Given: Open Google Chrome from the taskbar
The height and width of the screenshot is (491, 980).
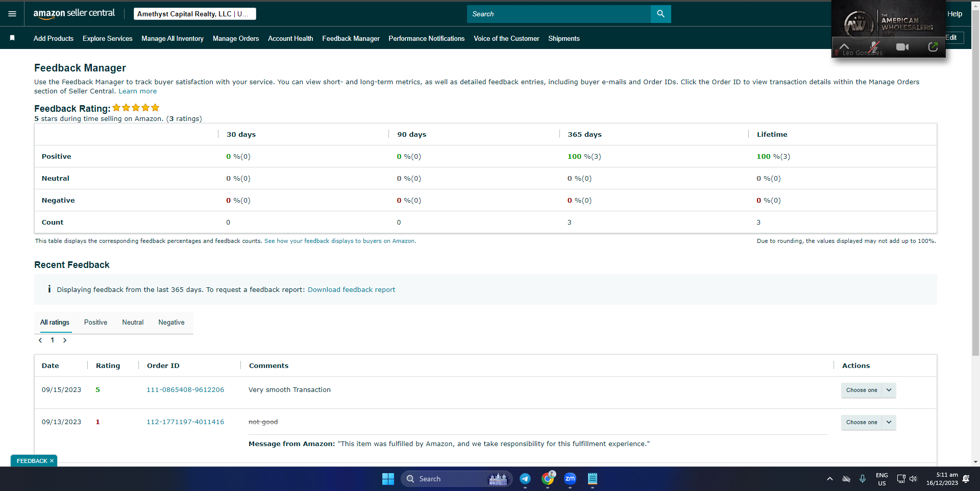Looking at the screenshot, I should (x=548, y=479).
